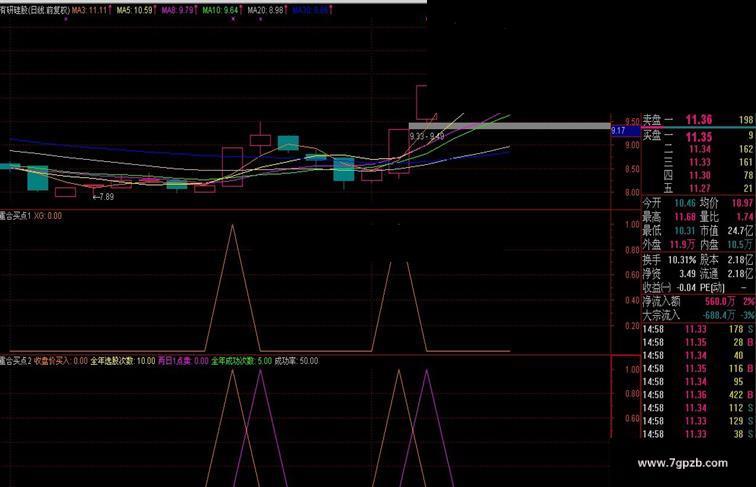
Task: Click the 收益(一) -0.04 value
Action: click(687, 288)
